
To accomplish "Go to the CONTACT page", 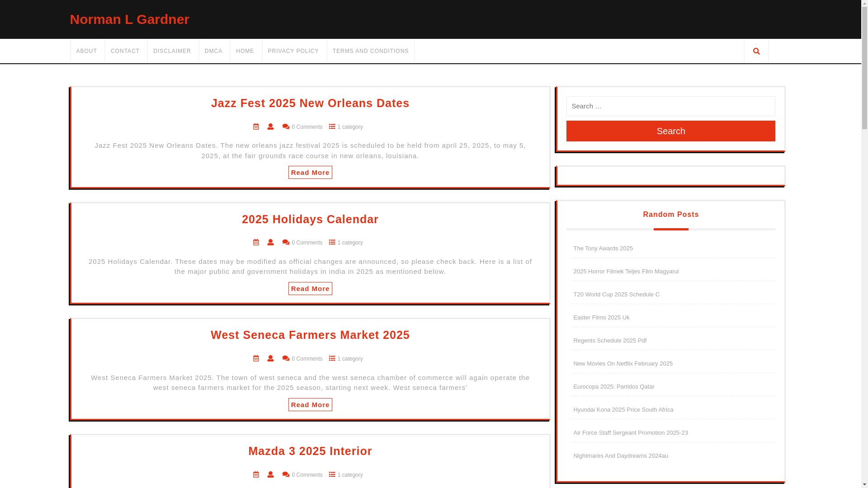I will [125, 51].
